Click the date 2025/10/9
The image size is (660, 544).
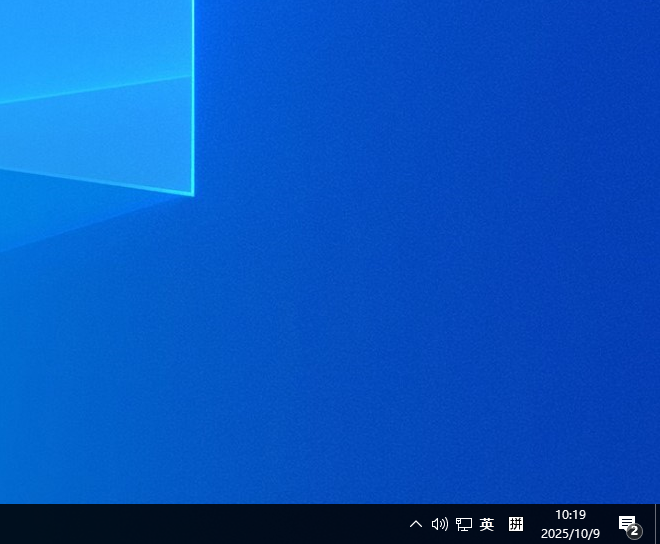570,534
